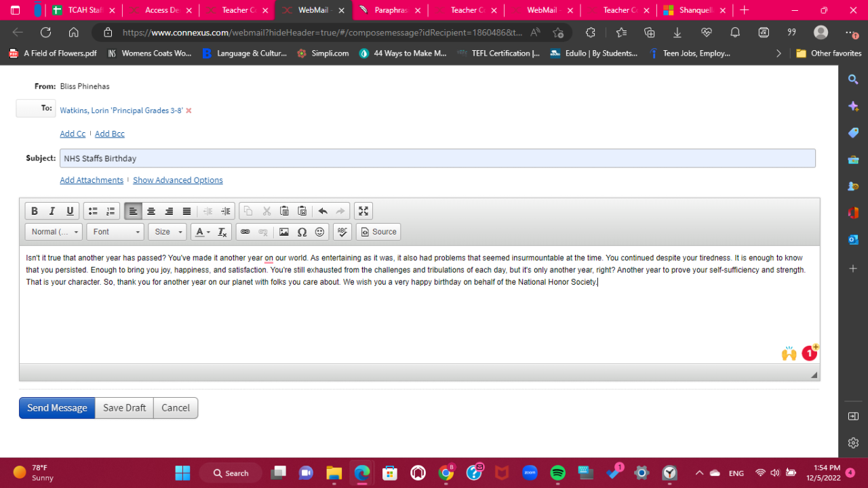Open the smiley emoticon picker
The image size is (868, 488).
click(x=320, y=232)
